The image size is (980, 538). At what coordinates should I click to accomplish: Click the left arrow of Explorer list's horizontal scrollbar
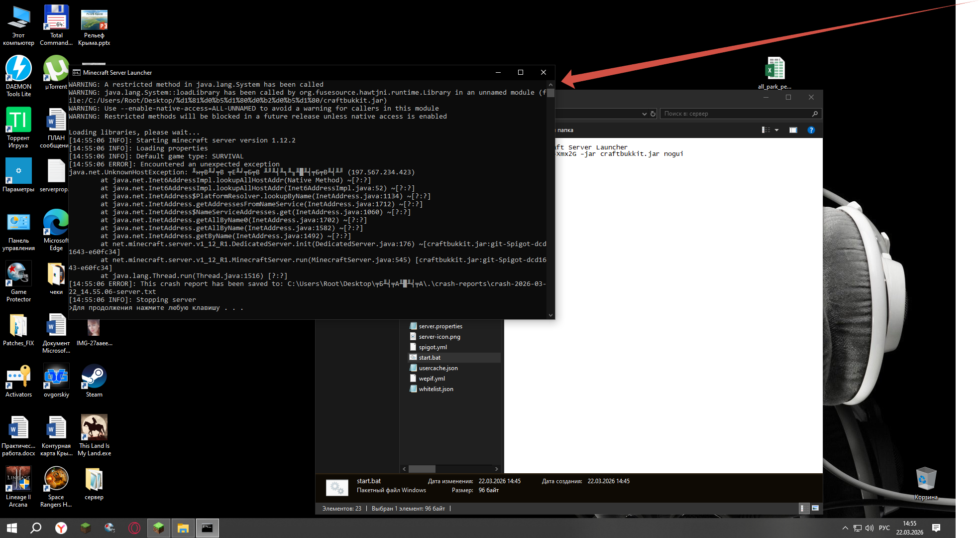(404, 469)
